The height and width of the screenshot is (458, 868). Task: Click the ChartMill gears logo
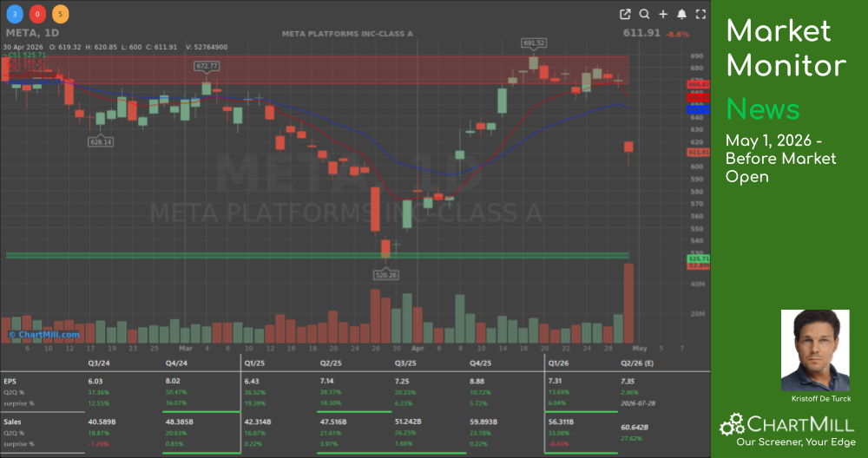tap(732, 425)
